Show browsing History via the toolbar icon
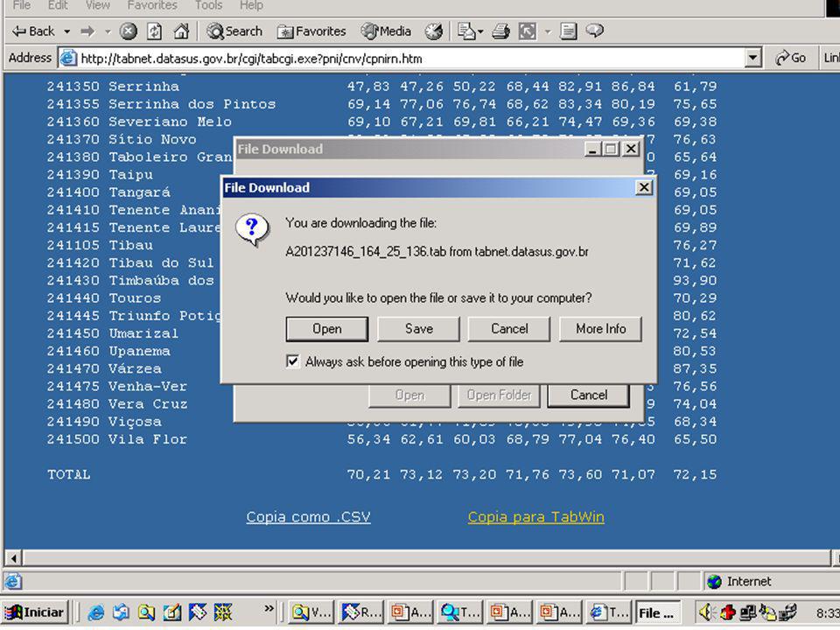 (x=434, y=31)
